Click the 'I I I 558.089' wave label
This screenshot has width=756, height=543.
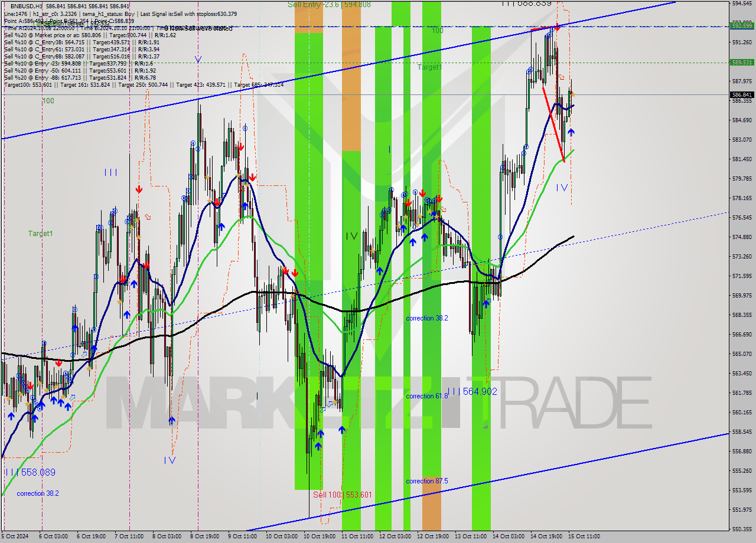click(x=30, y=472)
